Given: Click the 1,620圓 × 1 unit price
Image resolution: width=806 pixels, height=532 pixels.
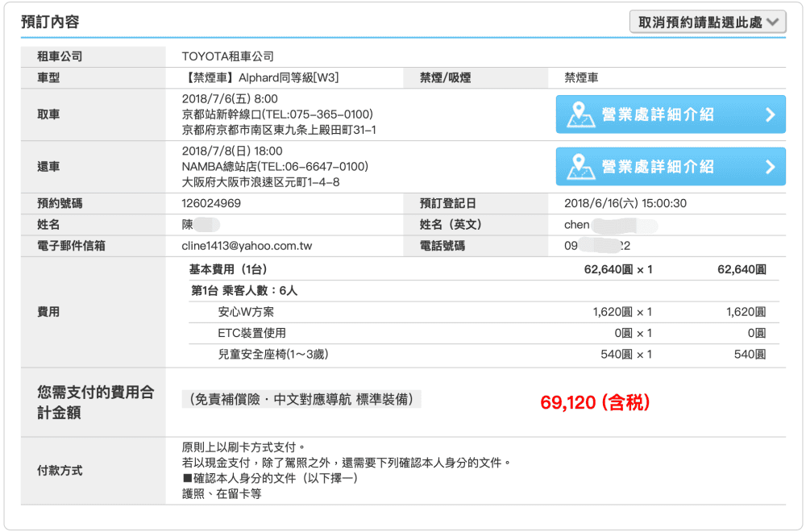Looking at the screenshot, I should point(622,312).
